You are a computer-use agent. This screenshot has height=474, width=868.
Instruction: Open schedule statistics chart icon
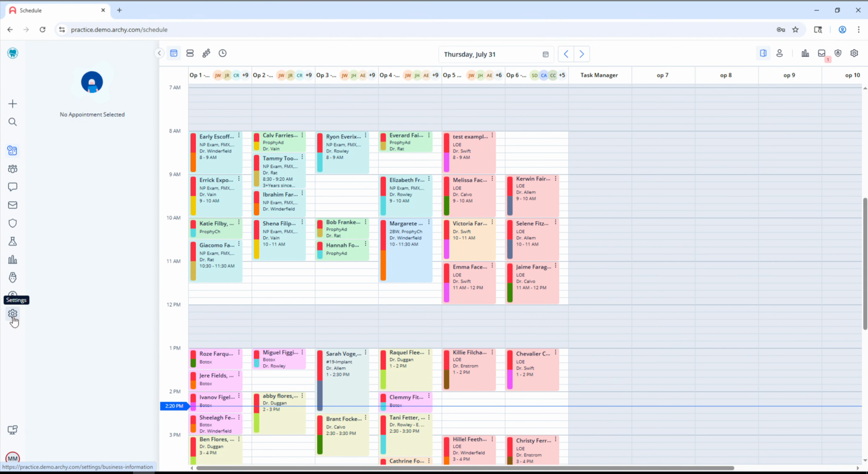point(805,53)
